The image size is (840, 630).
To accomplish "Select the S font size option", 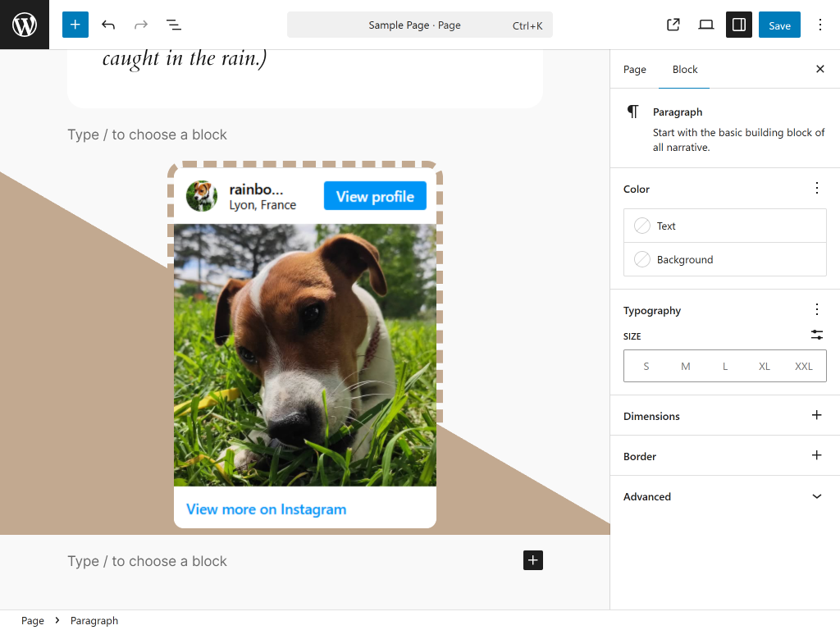I will tap(646, 366).
